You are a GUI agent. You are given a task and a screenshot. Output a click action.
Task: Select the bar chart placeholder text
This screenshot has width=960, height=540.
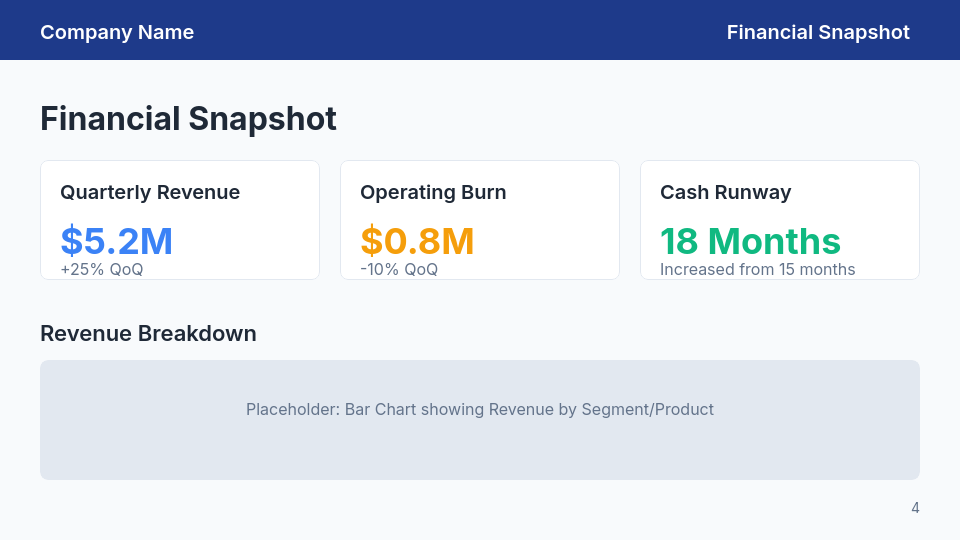(x=480, y=409)
